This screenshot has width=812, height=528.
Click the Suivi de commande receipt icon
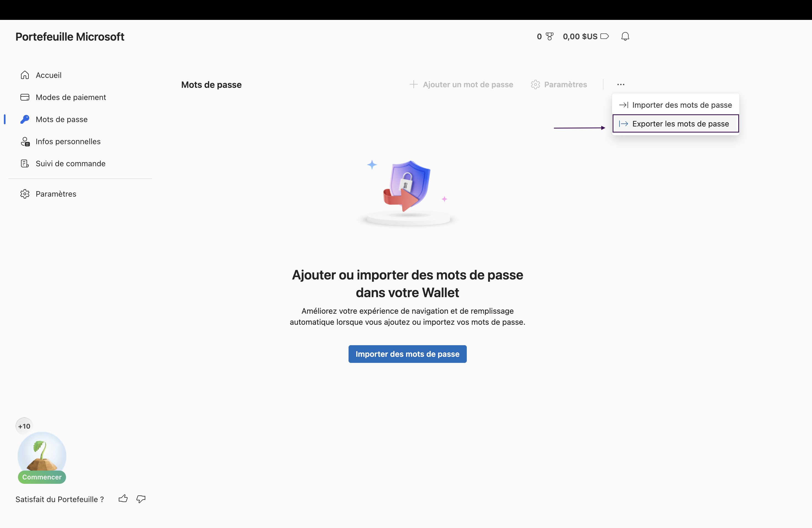pyautogui.click(x=25, y=164)
